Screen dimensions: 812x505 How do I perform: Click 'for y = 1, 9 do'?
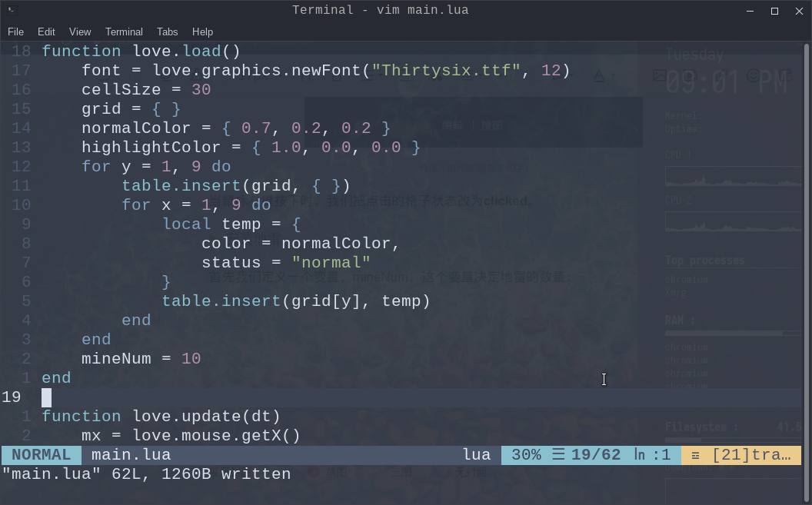pyautogui.click(x=156, y=167)
